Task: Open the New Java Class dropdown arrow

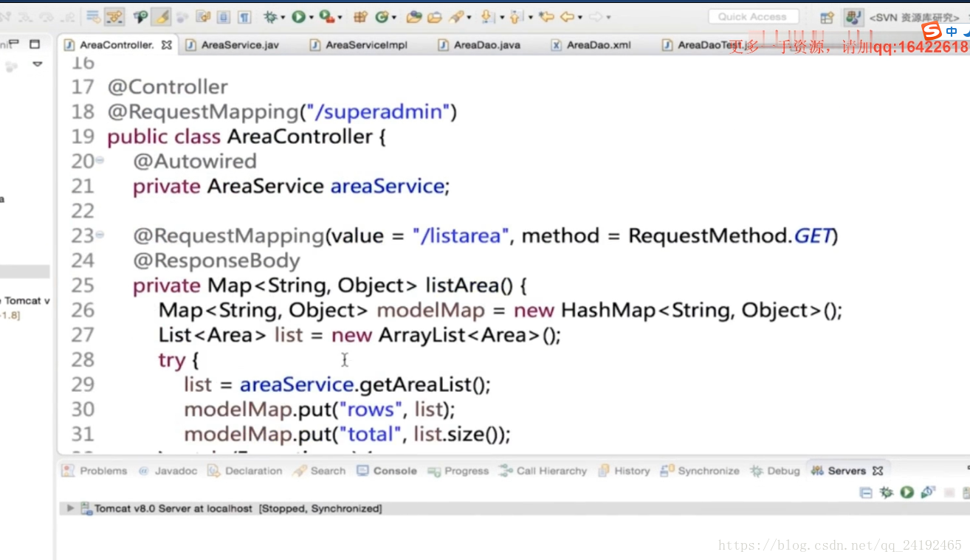Action: [x=394, y=17]
